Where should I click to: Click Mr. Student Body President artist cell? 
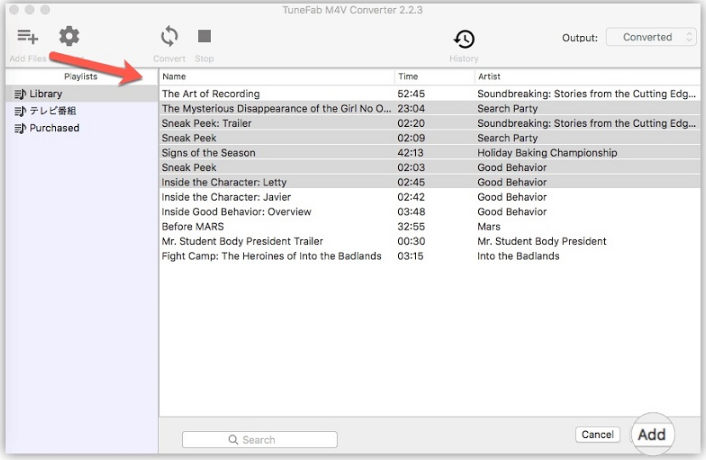click(x=542, y=241)
